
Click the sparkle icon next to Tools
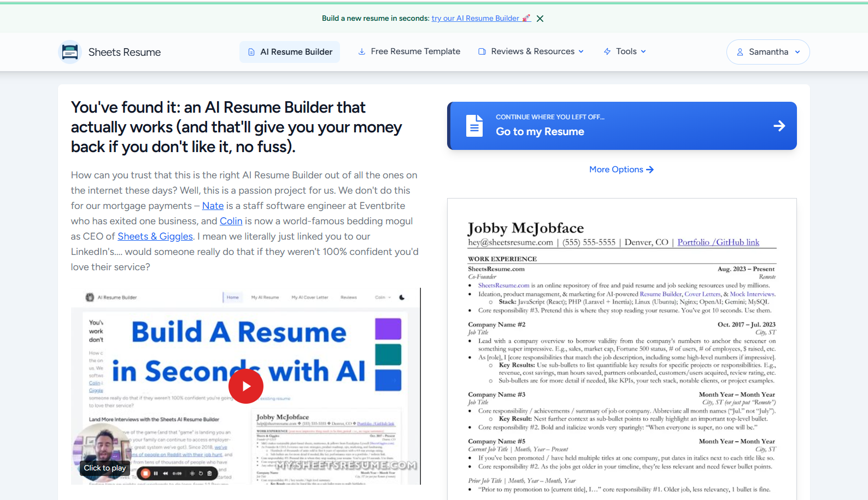pyautogui.click(x=607, y=51)
